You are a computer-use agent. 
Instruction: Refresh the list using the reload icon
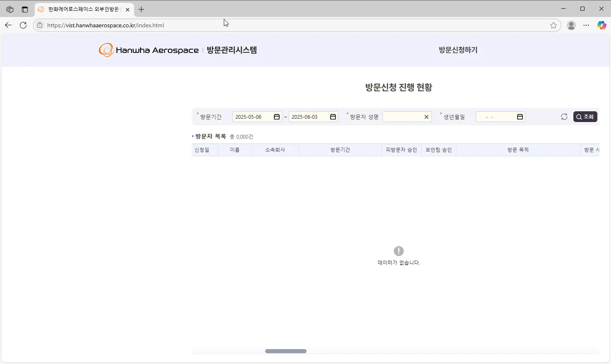click(x=564, y=117)
